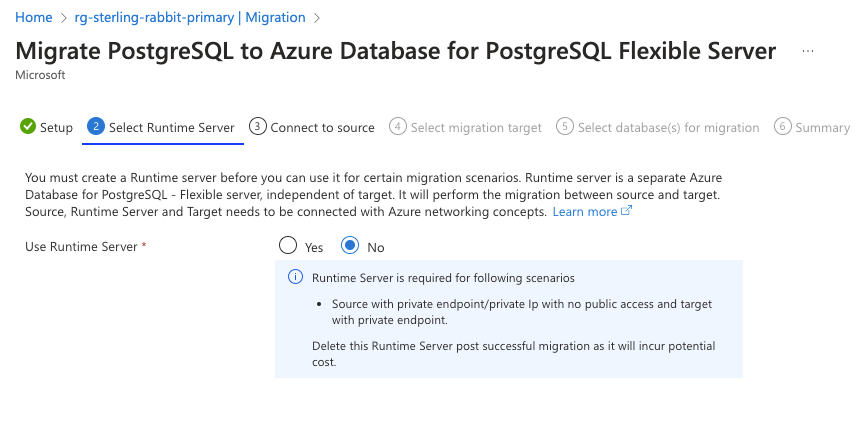The height and width of the screenshot is (431, 866).
Task: Open the more options ellipsis beside the title
Action: [808, 51]
